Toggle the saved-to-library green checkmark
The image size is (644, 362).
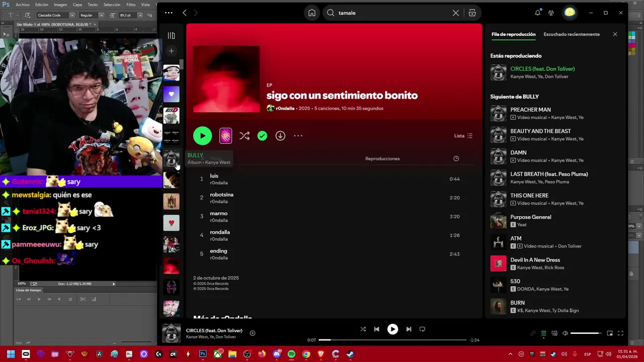click(262, 136)
